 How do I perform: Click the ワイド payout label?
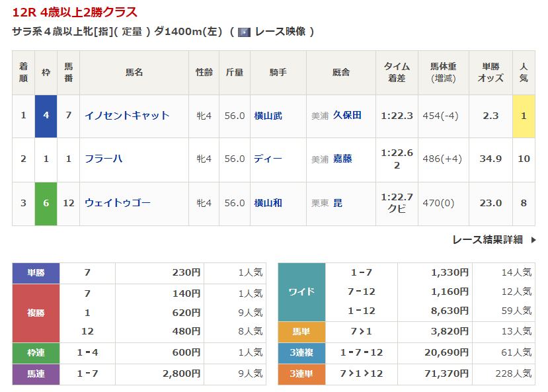click(301, 292)
